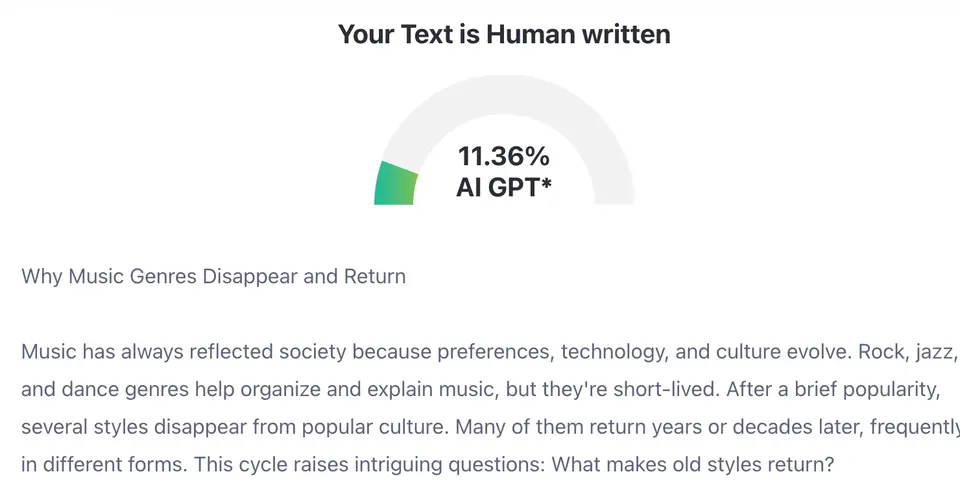Click the 'Your Text is Human written' heading

504,34
